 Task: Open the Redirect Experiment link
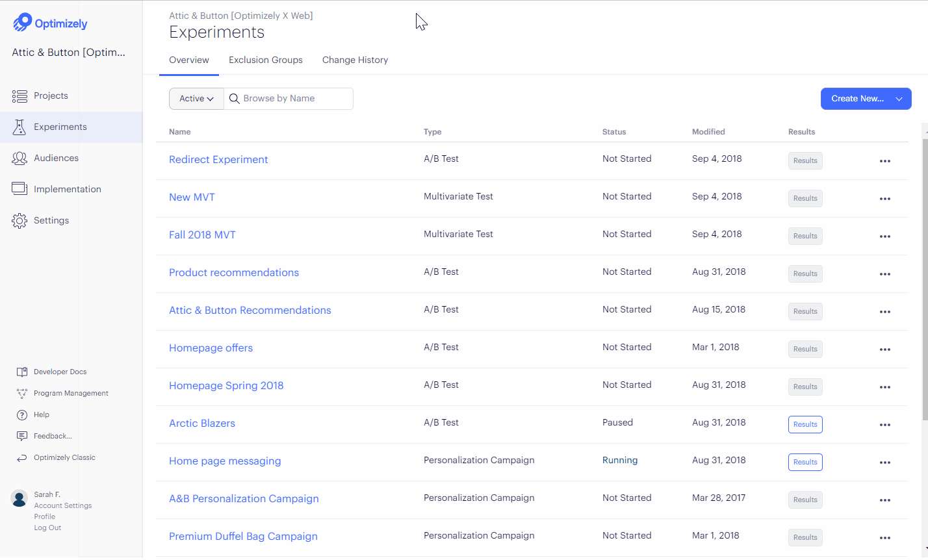tap(218, 160)
